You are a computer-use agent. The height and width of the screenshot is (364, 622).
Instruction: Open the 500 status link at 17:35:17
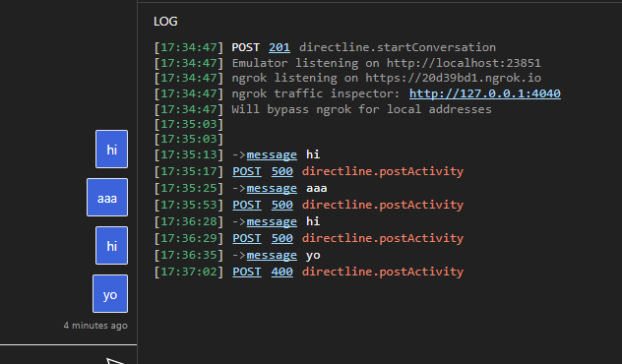(282, 171)
